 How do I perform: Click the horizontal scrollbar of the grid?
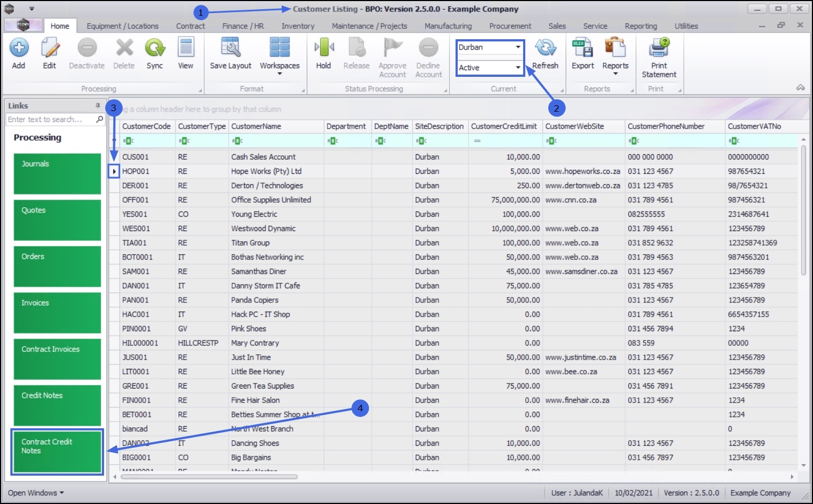[209, 477]
